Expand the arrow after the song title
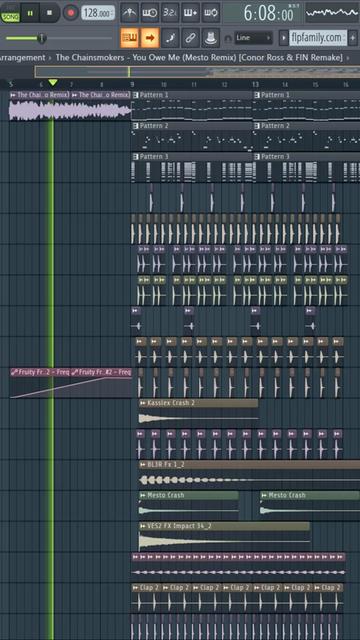Screen dimensions: 360x640 [x=348, y=58]
